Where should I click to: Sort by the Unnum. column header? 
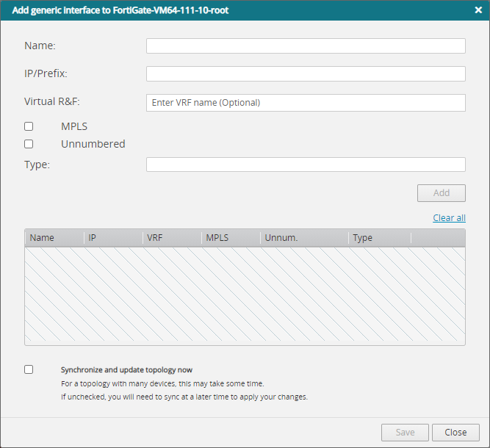tap(304, 238)
